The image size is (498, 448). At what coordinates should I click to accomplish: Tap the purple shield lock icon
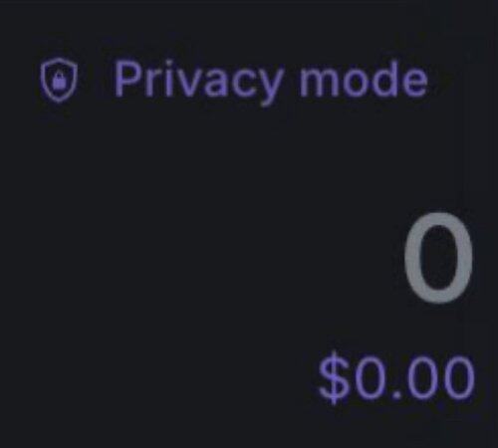[59, 80]
